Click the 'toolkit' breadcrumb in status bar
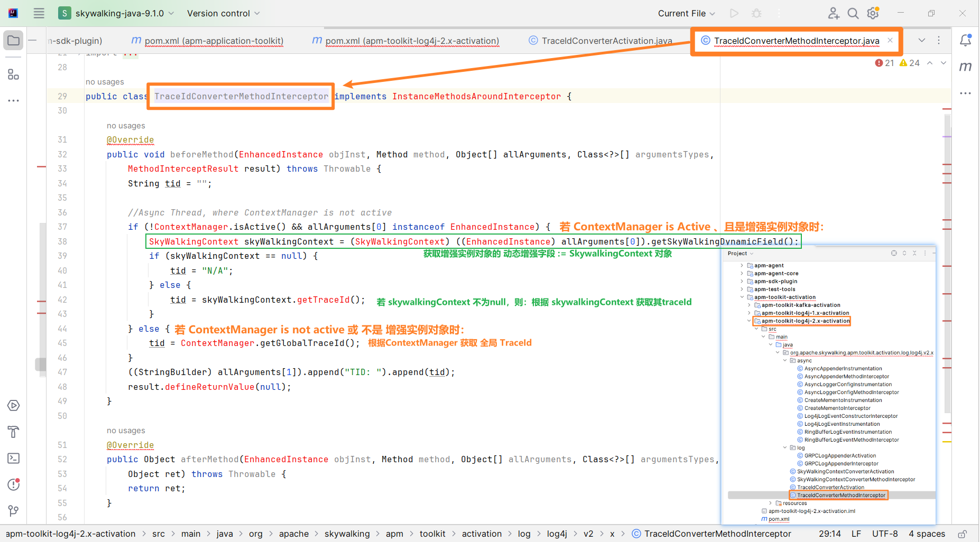Screen dimensions: 980x542 pos(432,534)
